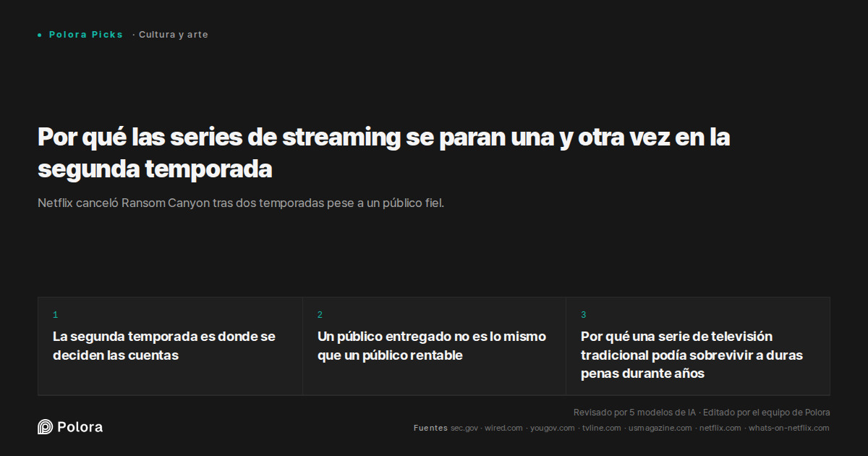Open the wired.com source

[x=503, y=428]
